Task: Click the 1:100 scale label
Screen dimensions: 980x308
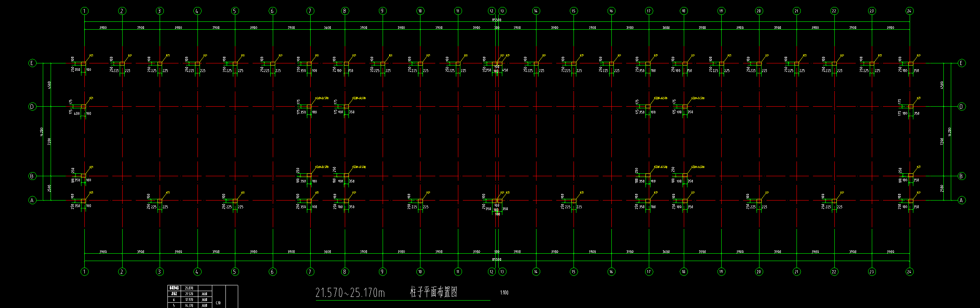Action: click(504, 293)
